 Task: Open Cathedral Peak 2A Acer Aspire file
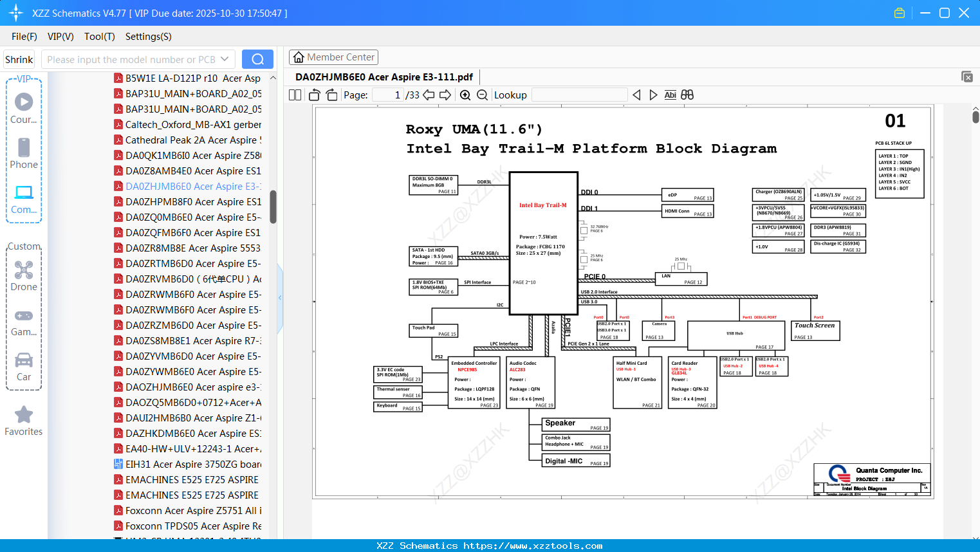pos(193,140)
